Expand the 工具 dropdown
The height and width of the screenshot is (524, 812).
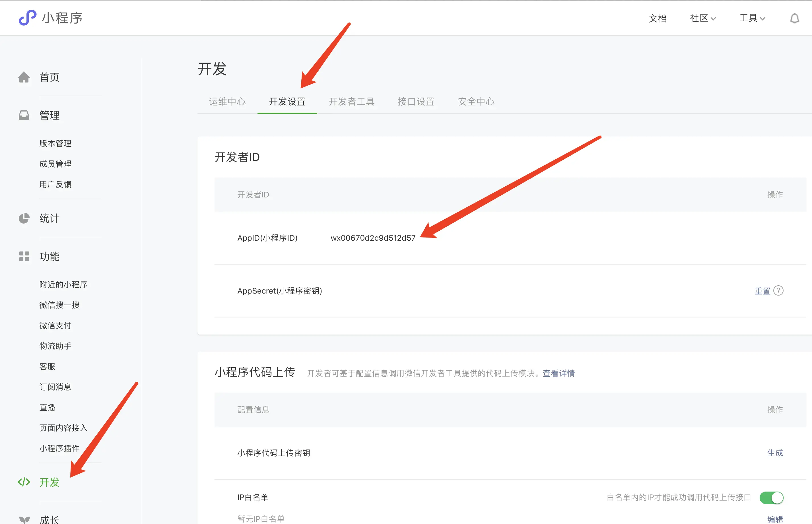(752, 18)
